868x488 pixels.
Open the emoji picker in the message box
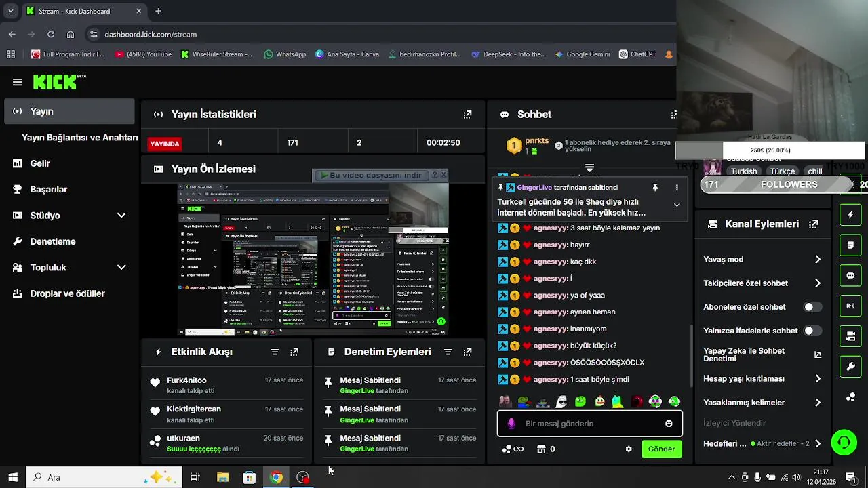[x=669, y=424]
